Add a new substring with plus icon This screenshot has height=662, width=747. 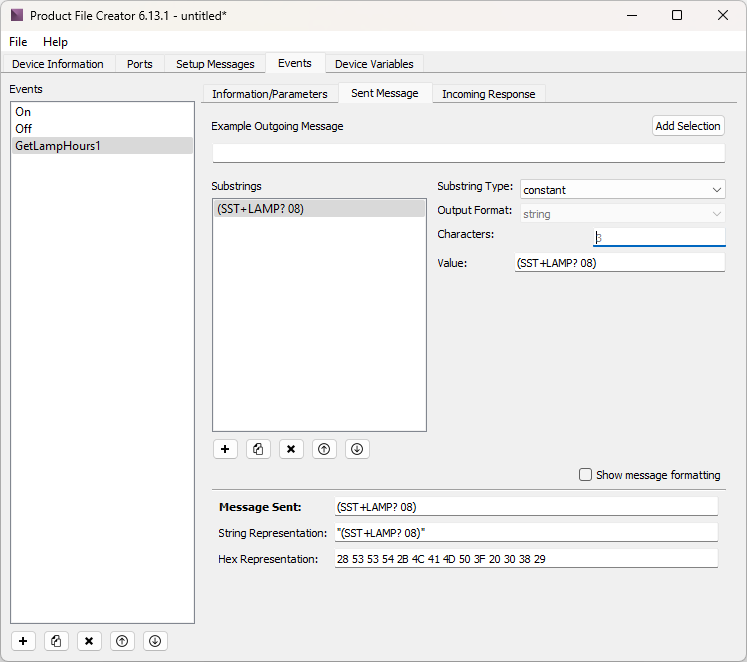[225, 449]
